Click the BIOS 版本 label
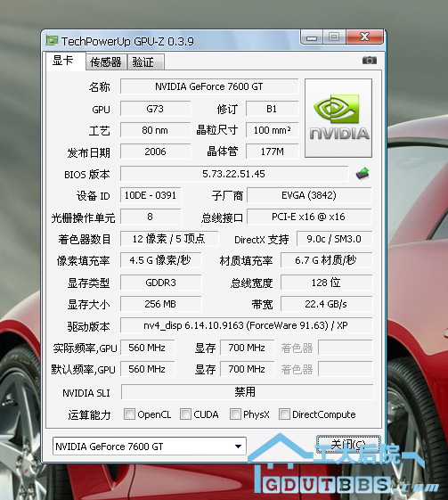Image resolution: width=448 pixels, height=500 pixels. [x=87, y=175]
